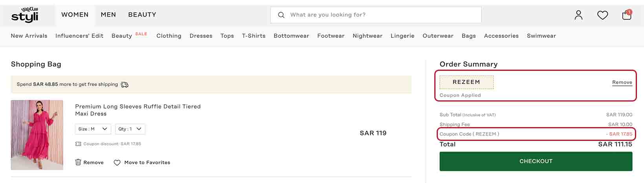This screenshot has width=644, height=183.
Task: Switch to the MEN tab
Action: (108, 15)
